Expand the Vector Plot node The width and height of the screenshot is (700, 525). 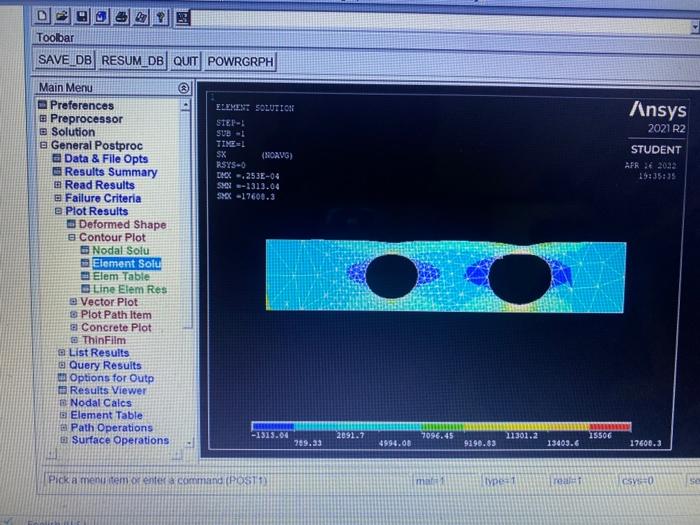click(x=74, y=302)
